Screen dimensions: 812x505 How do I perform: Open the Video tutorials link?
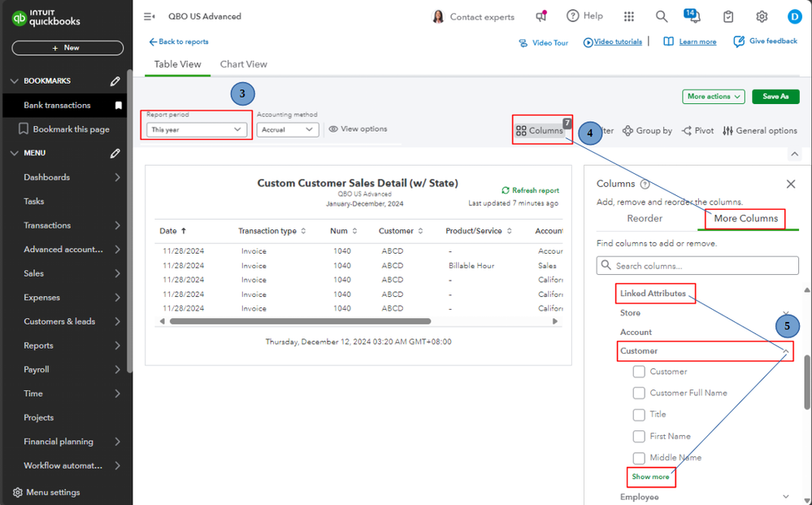coord(613,42)
